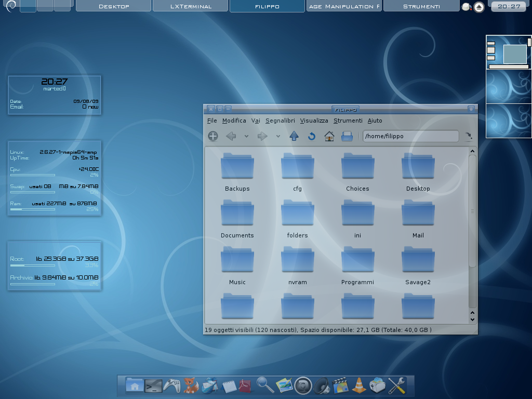532x399 pixels.
Task: Select the Mail folder
Action: click(418, 219)
